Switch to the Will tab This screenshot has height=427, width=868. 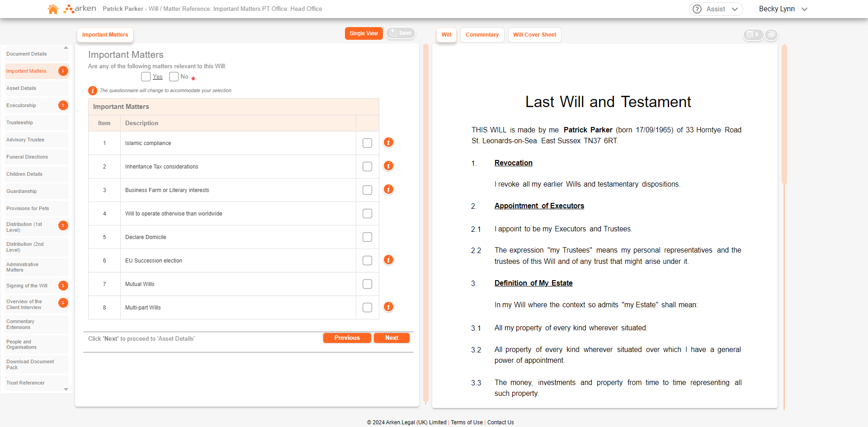click(447, 35)
